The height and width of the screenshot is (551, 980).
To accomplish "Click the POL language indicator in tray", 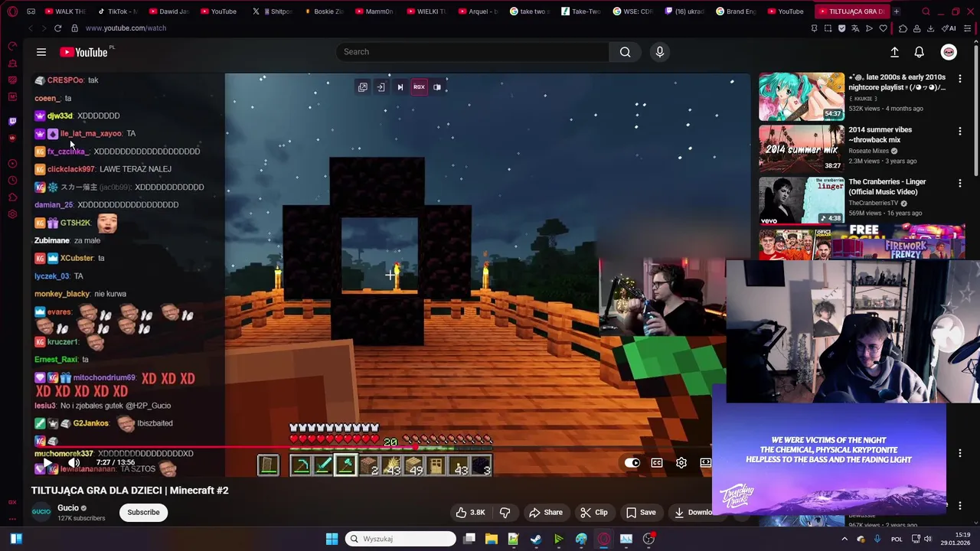I will tap(897, 539).
